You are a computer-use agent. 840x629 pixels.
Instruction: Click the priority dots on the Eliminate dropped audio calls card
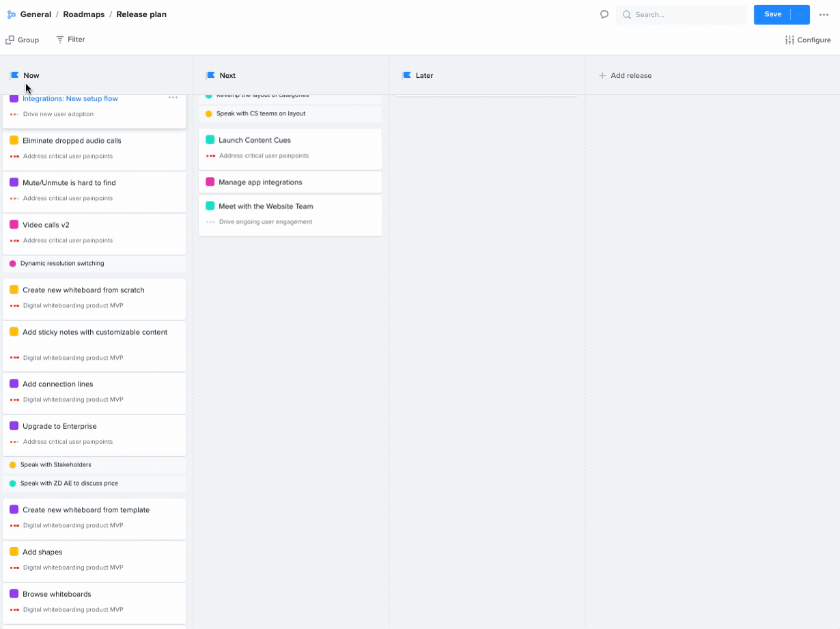[x=14, y=156]
